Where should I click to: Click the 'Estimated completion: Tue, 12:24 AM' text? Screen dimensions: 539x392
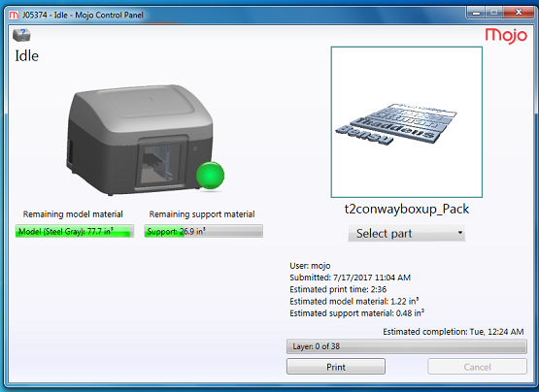454,332
